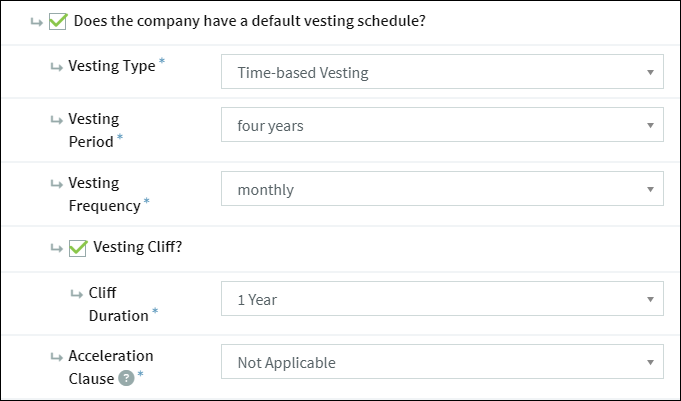Click the indent arrow beside Cliff Duration

click(76, 294)
